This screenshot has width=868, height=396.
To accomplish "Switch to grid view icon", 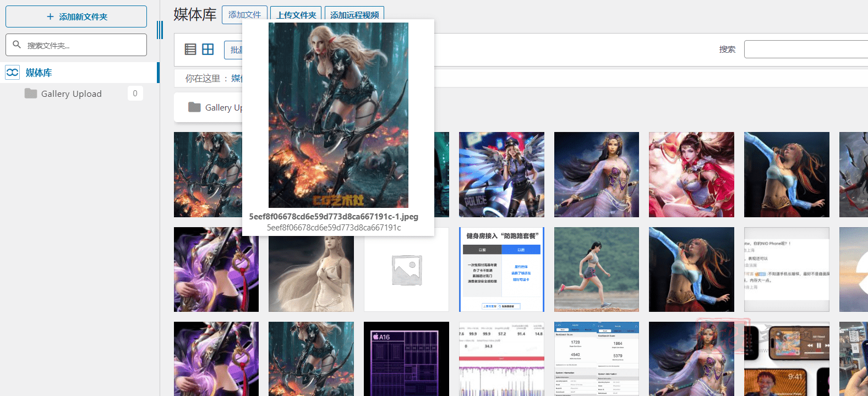I will pyautogui.click(x=208, y=50).
